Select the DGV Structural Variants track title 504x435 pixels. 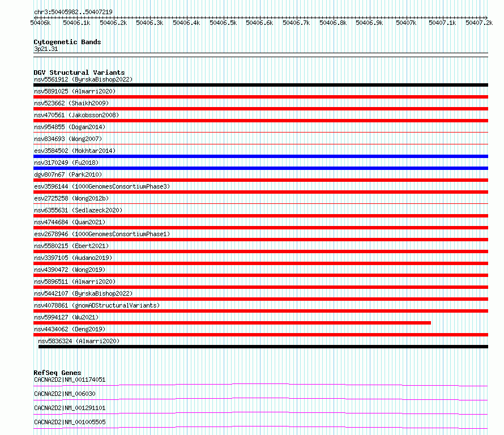point(79,72)
